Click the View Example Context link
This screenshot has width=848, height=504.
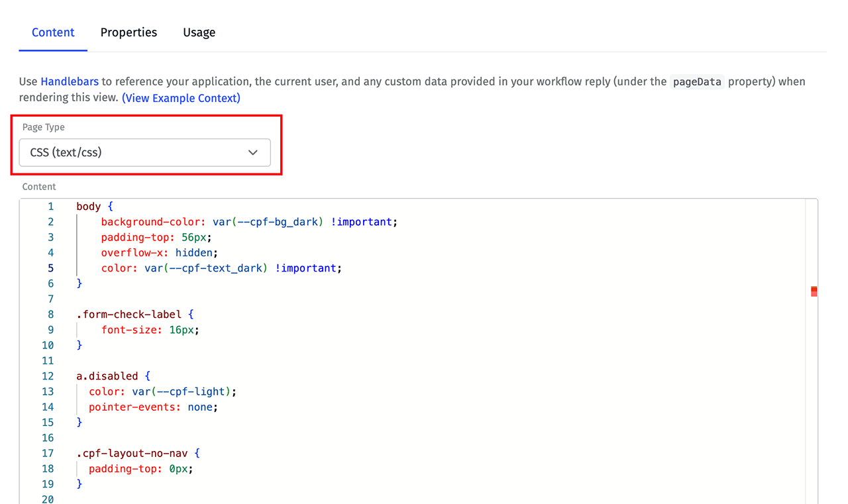[180, 97]
